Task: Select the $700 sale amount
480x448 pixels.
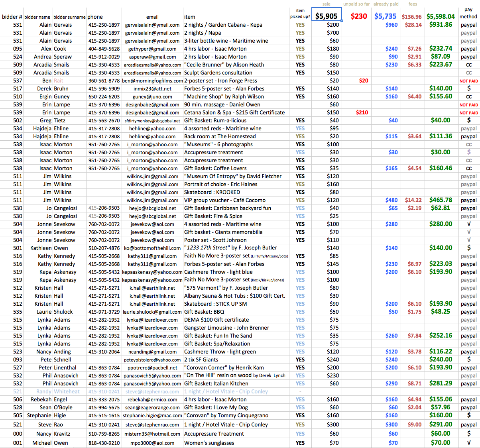Action: 333,33
